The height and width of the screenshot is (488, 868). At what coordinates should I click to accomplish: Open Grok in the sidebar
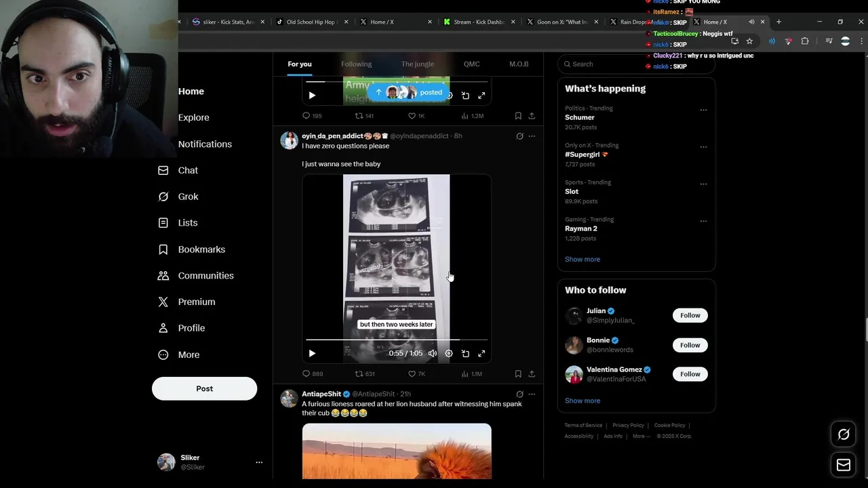coord(178,197)
